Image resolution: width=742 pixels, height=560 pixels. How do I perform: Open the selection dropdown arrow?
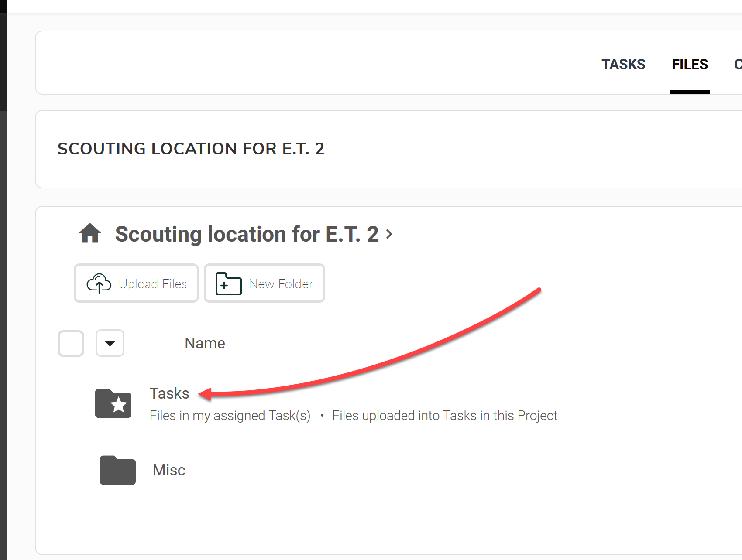pos(110,343)
